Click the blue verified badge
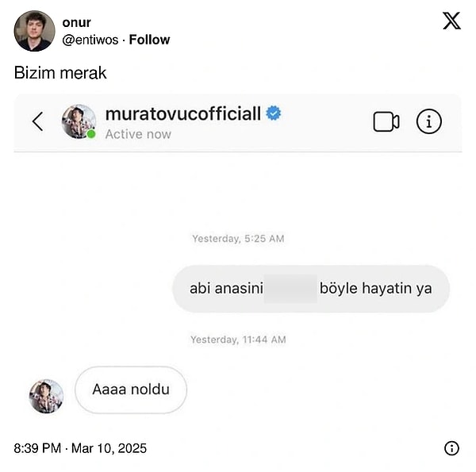This screenshot has width=476, height=472. (274, 114)
